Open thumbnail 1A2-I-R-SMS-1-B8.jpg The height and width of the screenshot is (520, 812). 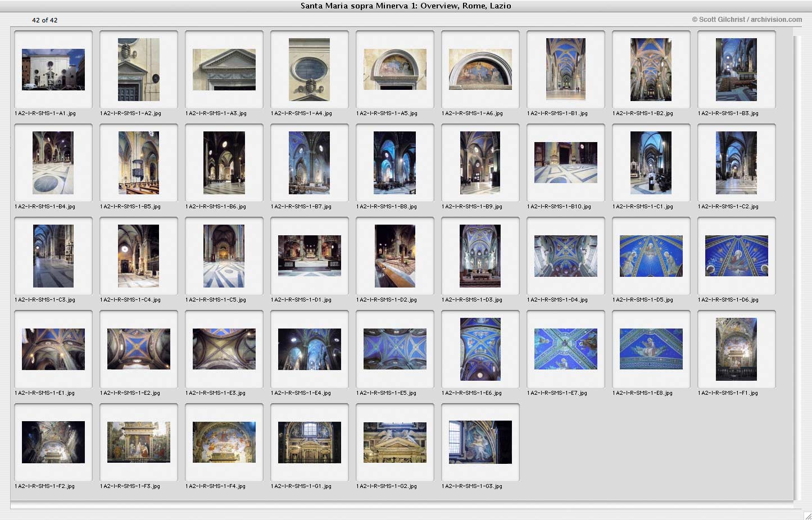click(x=395, y=163)
